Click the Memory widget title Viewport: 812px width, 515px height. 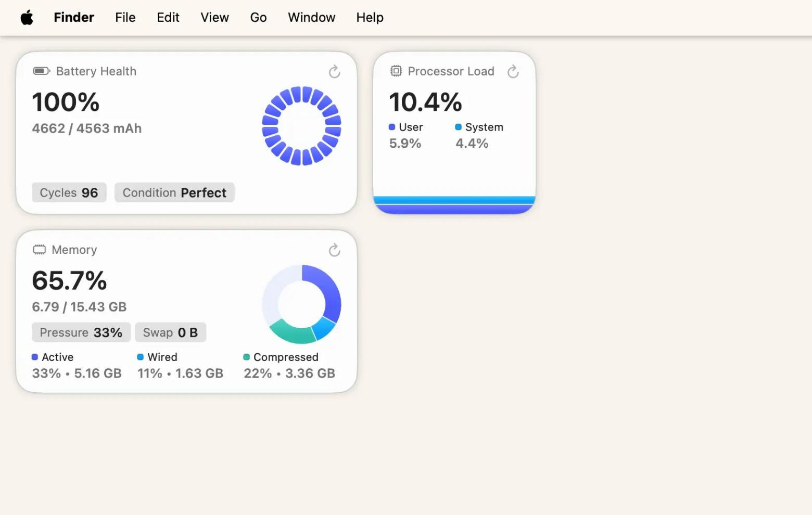pyautogui.click(x=74, y=250)
